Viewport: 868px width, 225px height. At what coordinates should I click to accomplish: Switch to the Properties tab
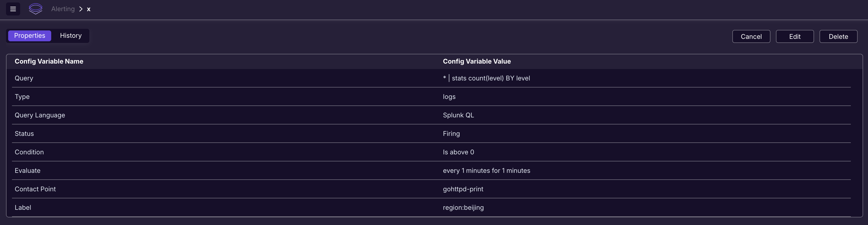click(30, 36)
